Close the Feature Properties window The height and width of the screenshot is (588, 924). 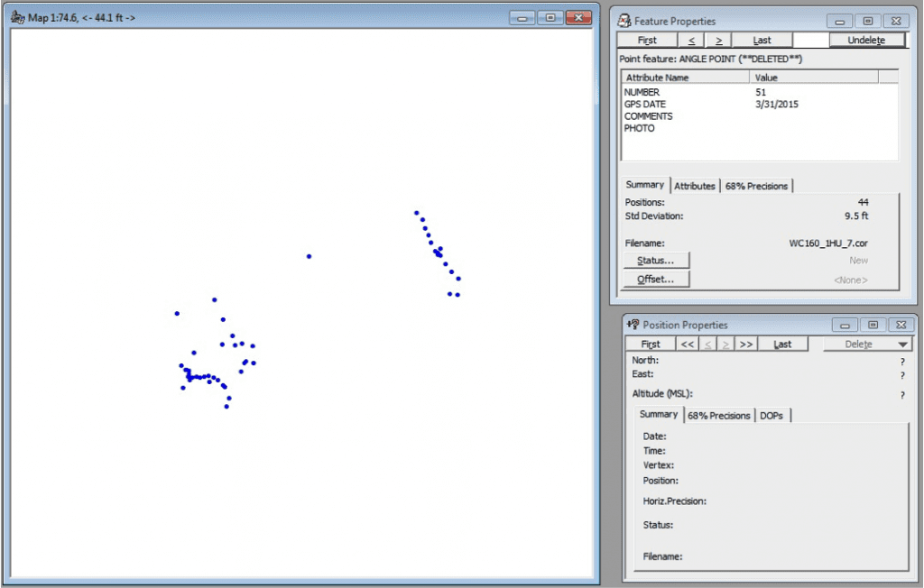tap(896, 22)
